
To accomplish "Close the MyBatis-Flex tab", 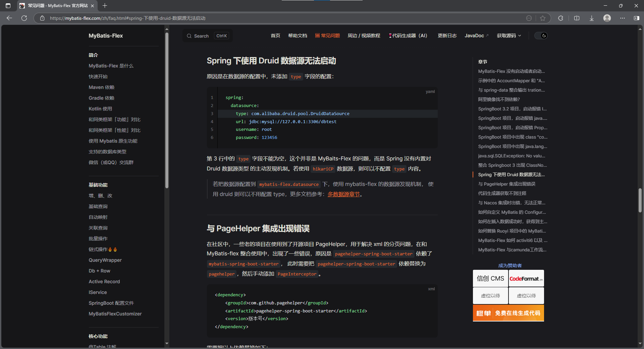I will pyautogui.click(x=93, y=6).
